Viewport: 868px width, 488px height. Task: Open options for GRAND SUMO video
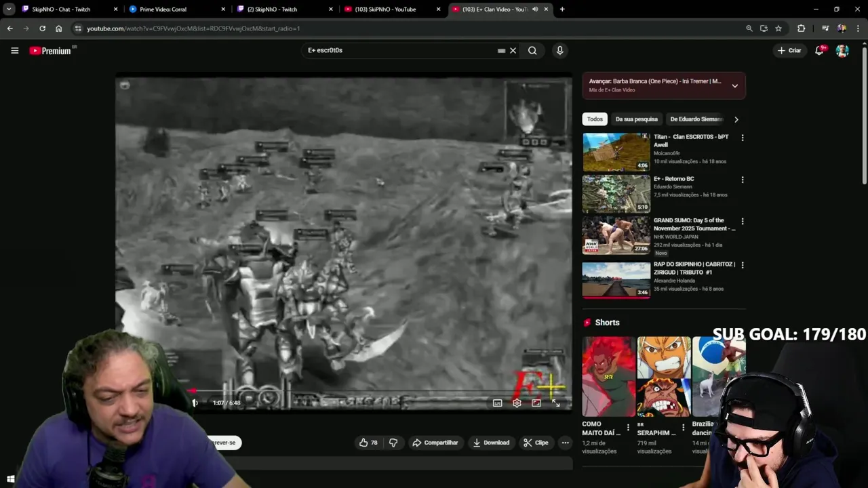(x=742, y=222)
